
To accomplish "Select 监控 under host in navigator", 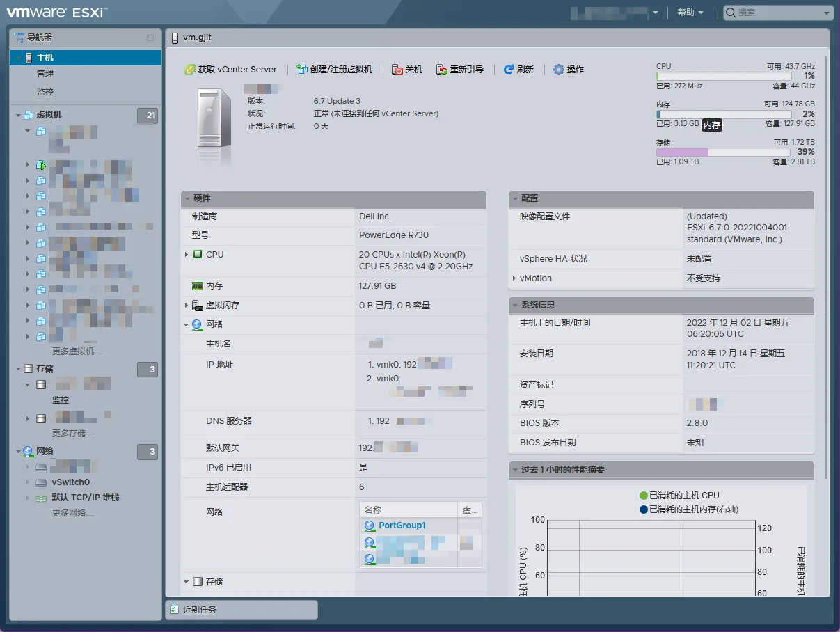I will 45,92.
